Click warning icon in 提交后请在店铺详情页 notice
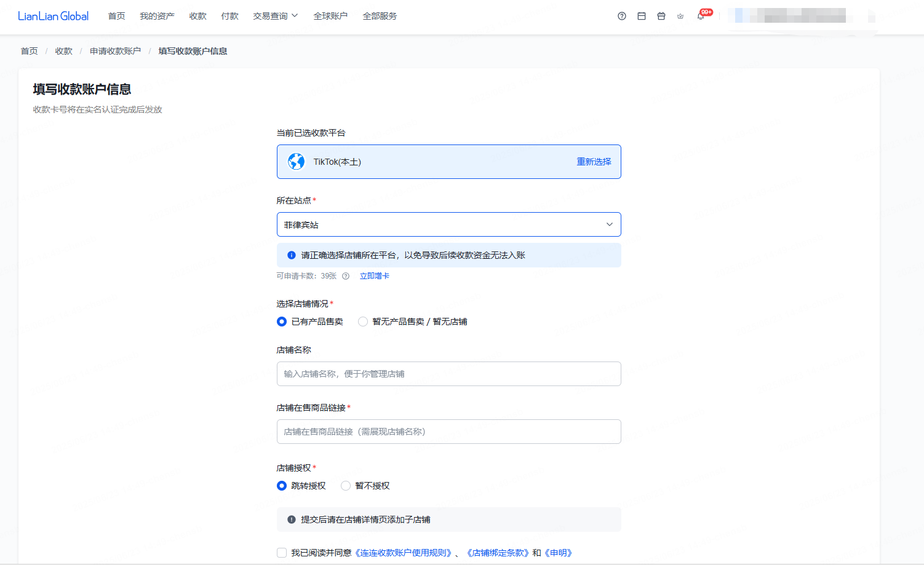Screen dimensions: 924x565 292,520
